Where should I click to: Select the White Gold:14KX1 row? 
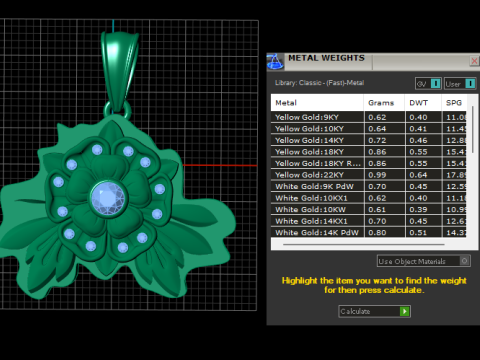coord(369,221)
